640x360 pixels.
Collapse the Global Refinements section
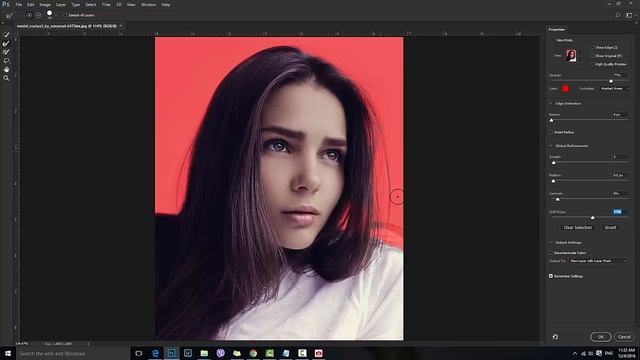551,146
